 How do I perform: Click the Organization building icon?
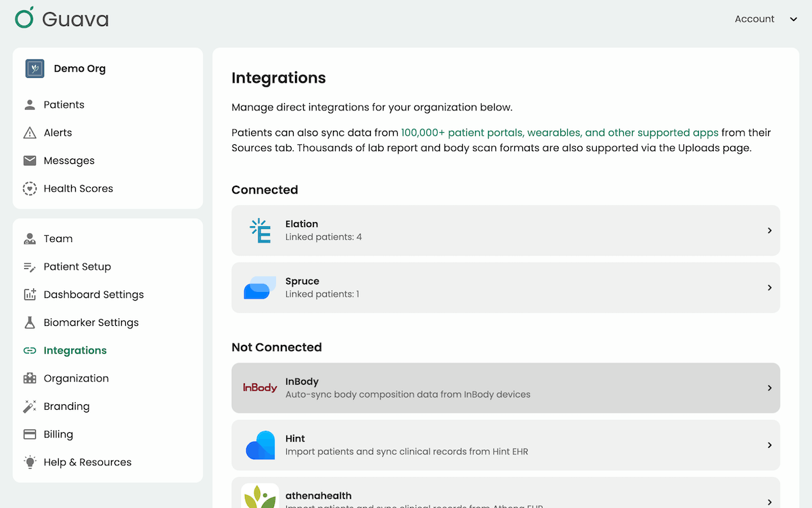(30, 378)
